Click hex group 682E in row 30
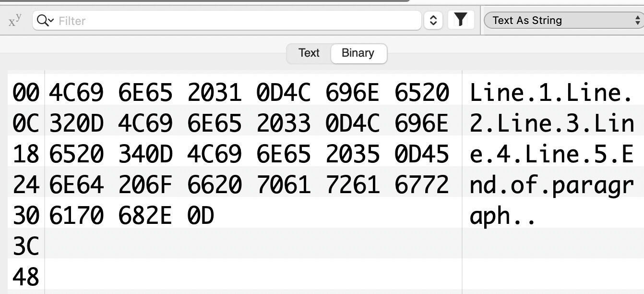The height and width of the screenshot is (294, 644). pos(145,216)
